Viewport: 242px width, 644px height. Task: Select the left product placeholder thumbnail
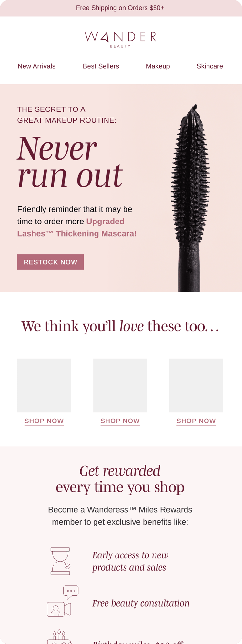click(x=44, y=385)
